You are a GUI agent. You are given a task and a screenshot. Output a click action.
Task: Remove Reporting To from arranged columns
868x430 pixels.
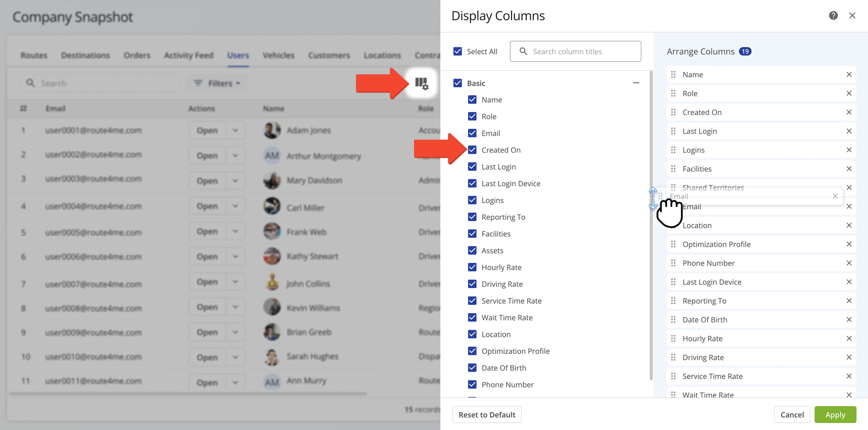point(849,301)
